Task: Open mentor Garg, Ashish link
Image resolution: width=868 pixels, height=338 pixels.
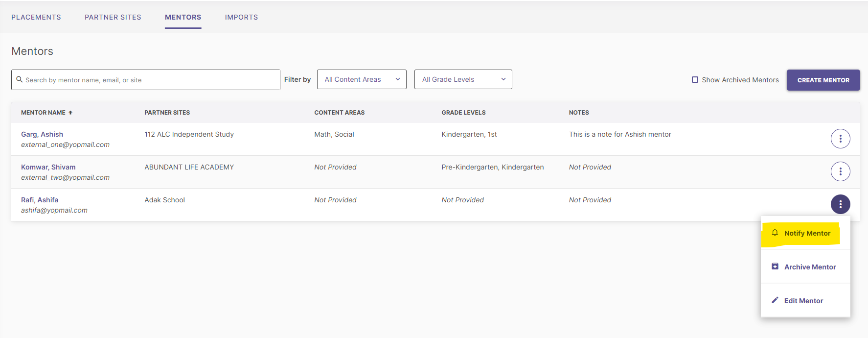Action: 42,134
